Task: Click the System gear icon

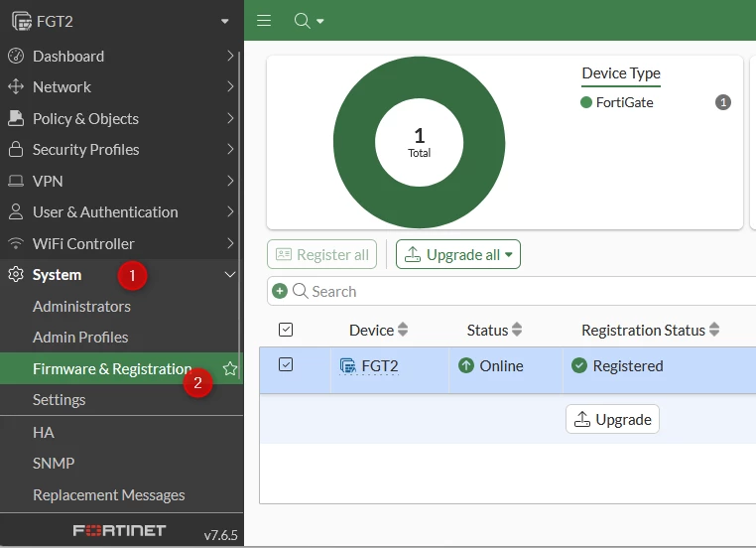Action: [16, 274]
